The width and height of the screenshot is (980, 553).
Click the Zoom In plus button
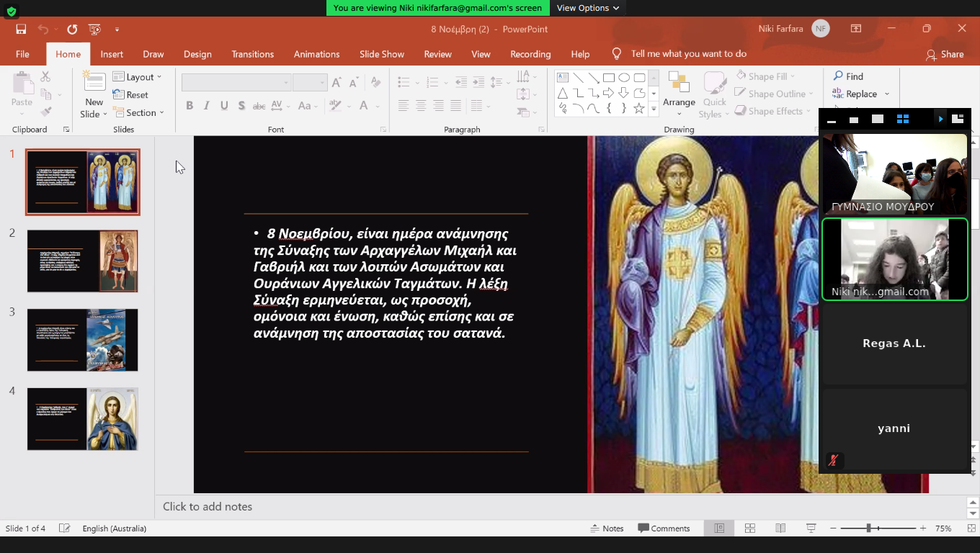pyautogui.click(x=923, y=528)
